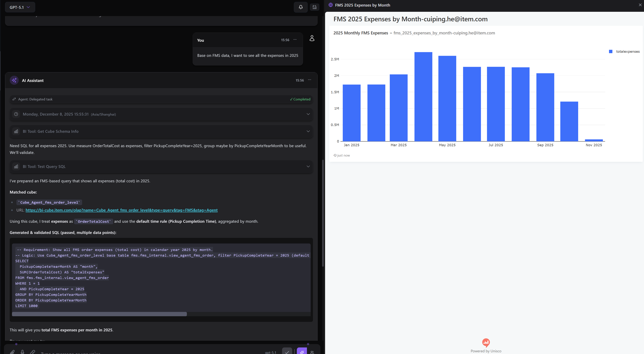Image resolution: width=644 pixels, height=354 pixels.
Task: Open the options menu on the You message
Action: coord(295,40)
